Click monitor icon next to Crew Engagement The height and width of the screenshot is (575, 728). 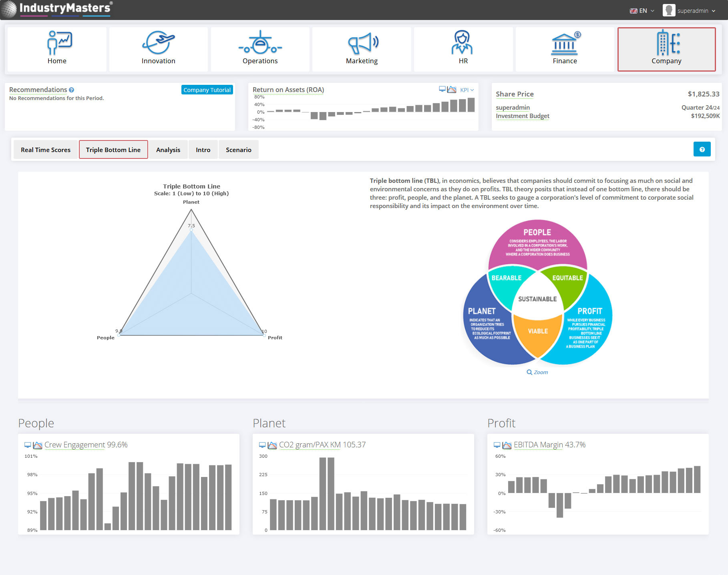click(x=28, y=445)
